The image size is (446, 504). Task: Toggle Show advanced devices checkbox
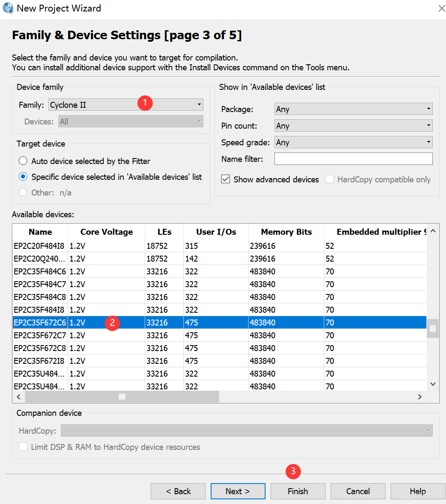tap(270, 179)
